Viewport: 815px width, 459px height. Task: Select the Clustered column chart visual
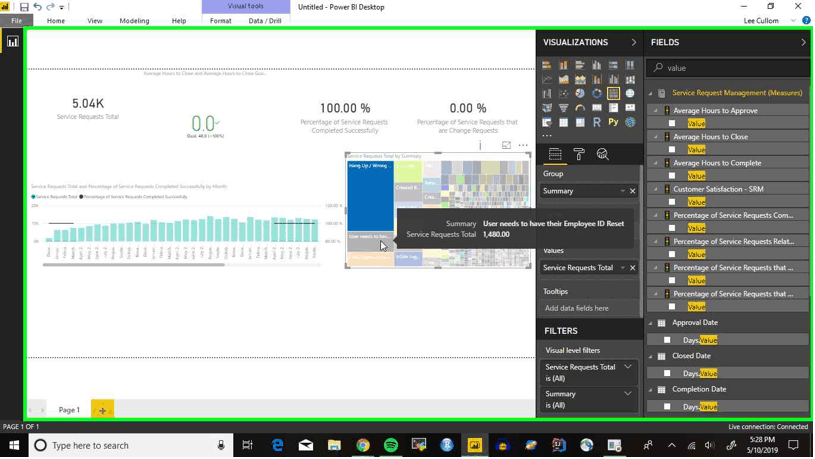coord(597,65)
